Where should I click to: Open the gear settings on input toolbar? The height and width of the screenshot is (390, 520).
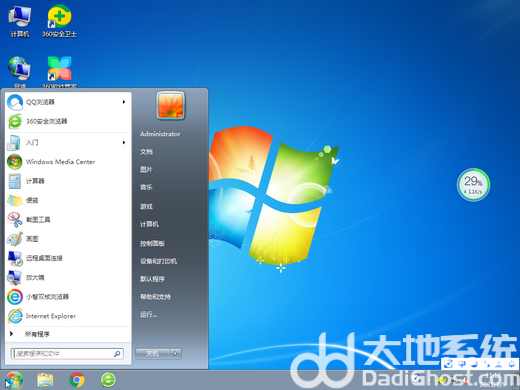point(511,364)
